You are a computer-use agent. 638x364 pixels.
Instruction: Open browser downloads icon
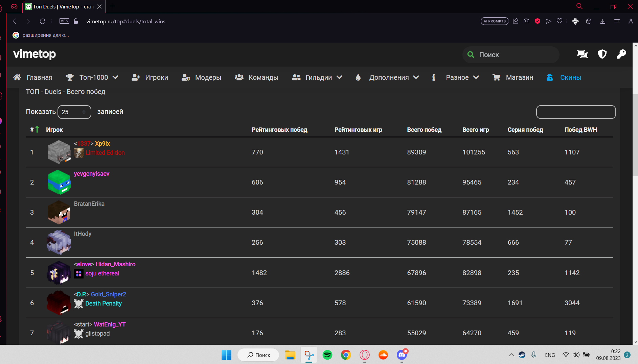pos(602,21)
